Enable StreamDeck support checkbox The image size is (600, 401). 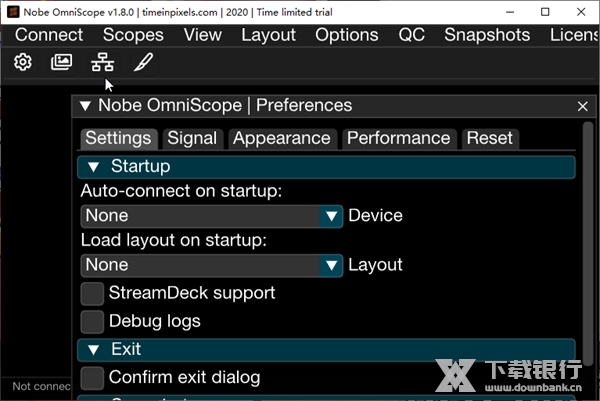(x=92, y=293)
